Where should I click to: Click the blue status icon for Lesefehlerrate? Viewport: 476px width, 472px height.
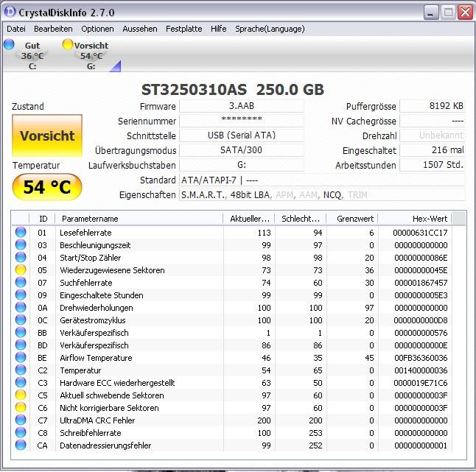[21, 233]
